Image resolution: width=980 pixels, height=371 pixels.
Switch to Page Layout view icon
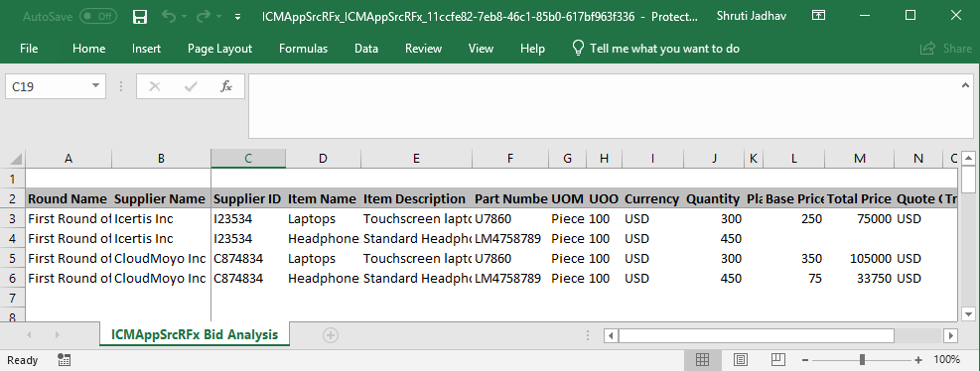tap(740, 360)
